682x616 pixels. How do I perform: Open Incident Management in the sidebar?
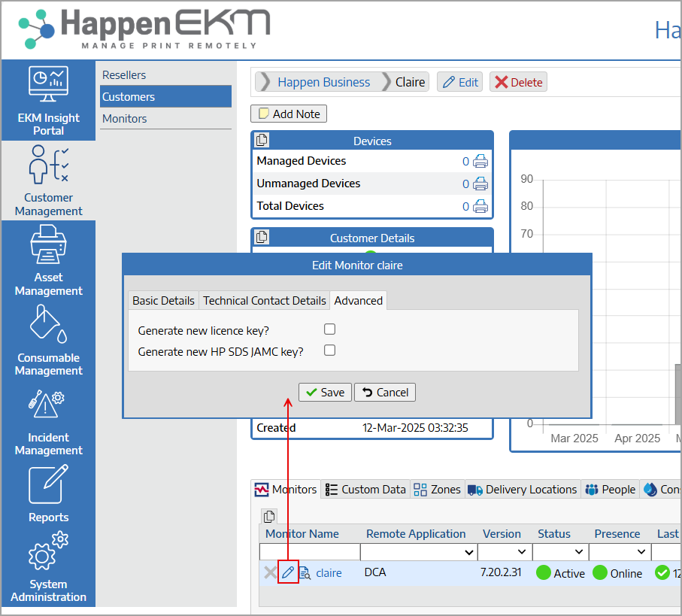tap(48, 420)
